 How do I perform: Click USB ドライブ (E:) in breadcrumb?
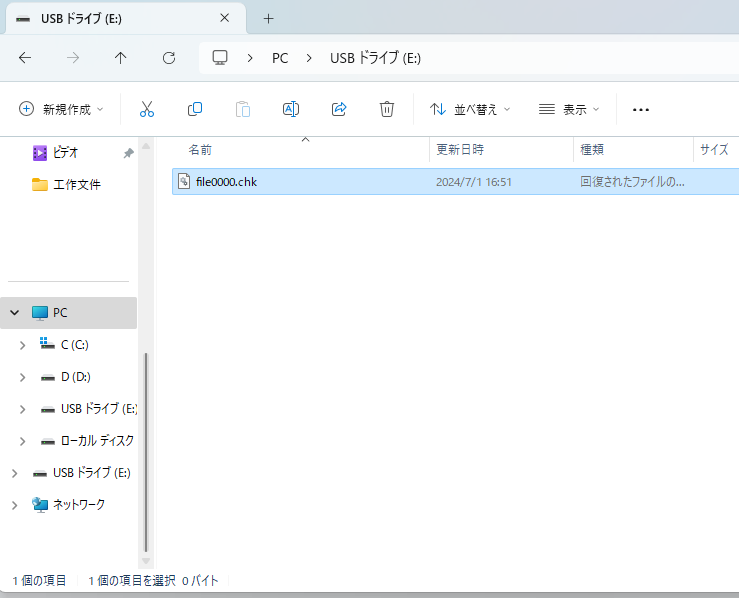click(375, 58)
